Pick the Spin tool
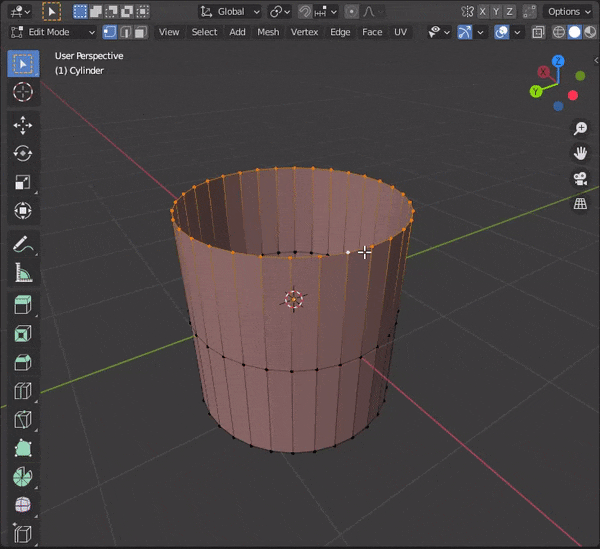This screenshot has width=600, height=549. pyautogui.click(x=23, y=477)
